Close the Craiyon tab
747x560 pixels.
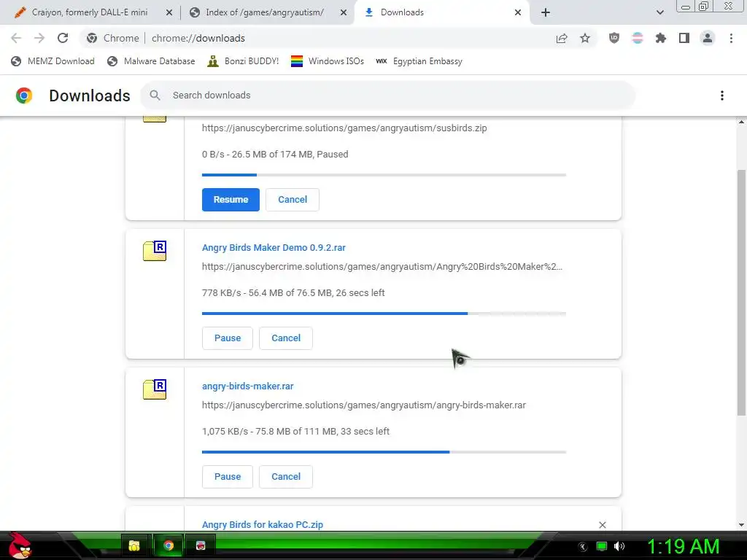(x=169, y=13)
